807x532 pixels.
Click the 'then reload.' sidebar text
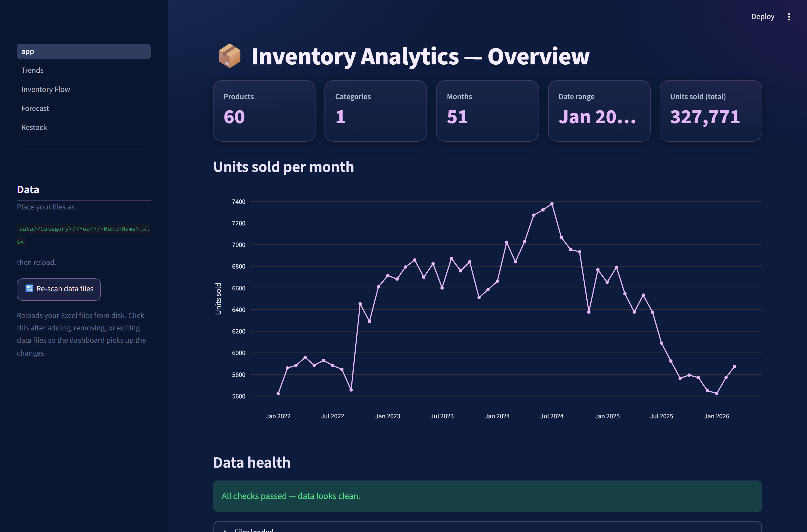37,262
